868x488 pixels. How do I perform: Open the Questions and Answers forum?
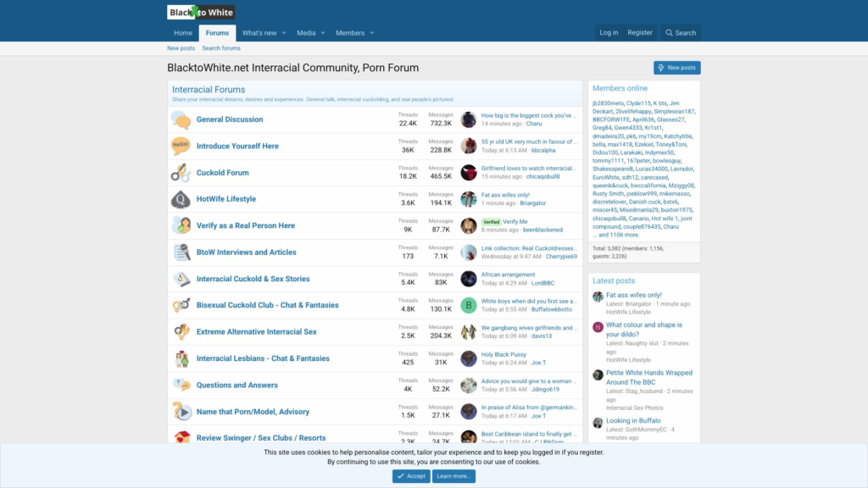[237, 385]
